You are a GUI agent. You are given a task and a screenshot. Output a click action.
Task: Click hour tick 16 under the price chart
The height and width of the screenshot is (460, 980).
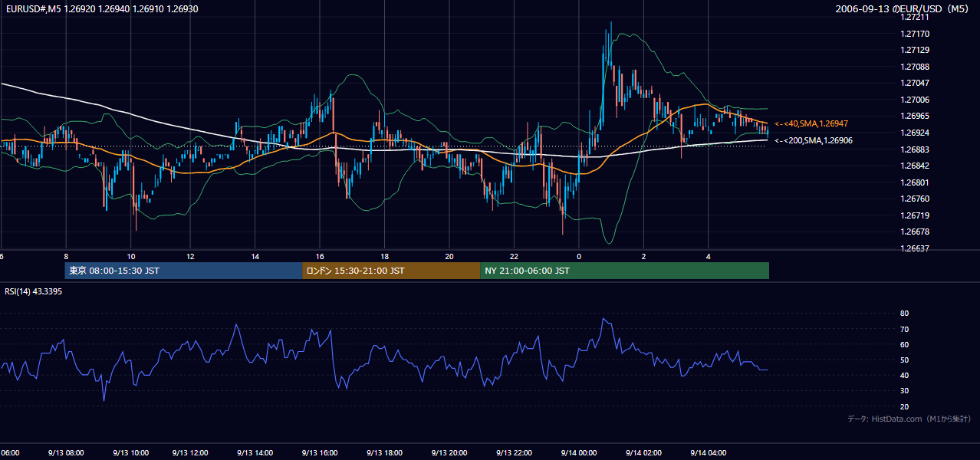pos(320,257)
